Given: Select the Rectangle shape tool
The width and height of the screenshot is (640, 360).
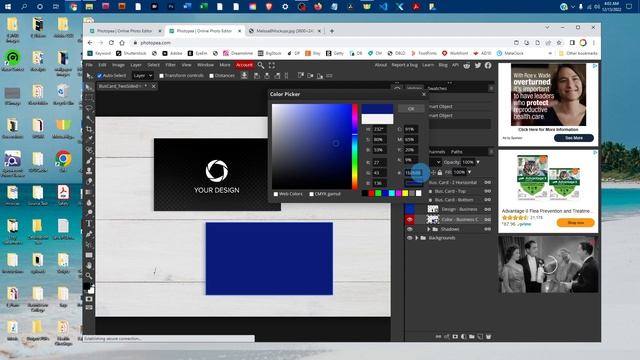Looking at the screenshot, I should (x=89, y=255).
